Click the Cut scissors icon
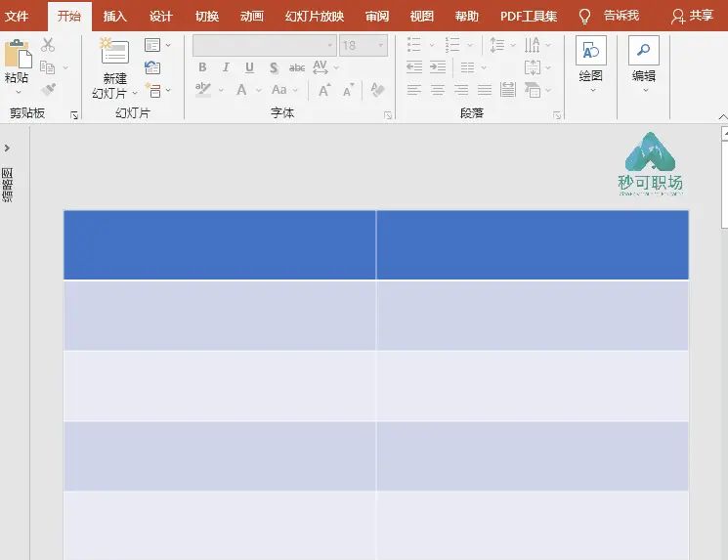Screen dimensions: 728x560 (47, 45)
